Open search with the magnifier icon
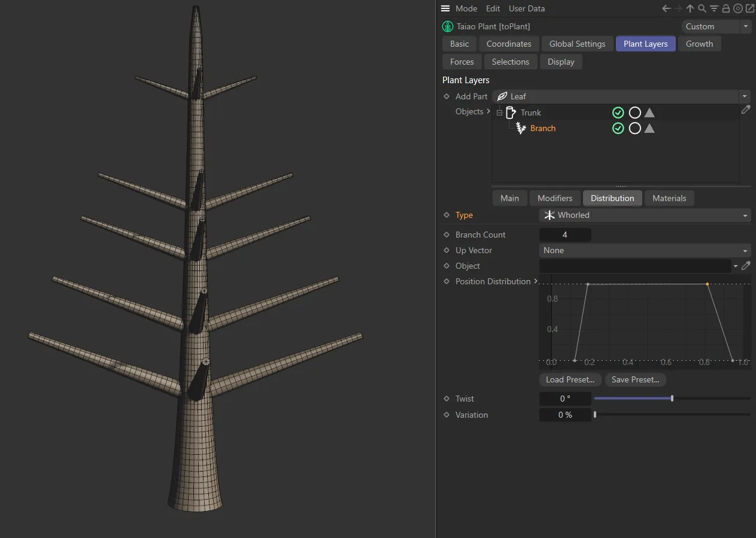756x538 pixels. 702,8
